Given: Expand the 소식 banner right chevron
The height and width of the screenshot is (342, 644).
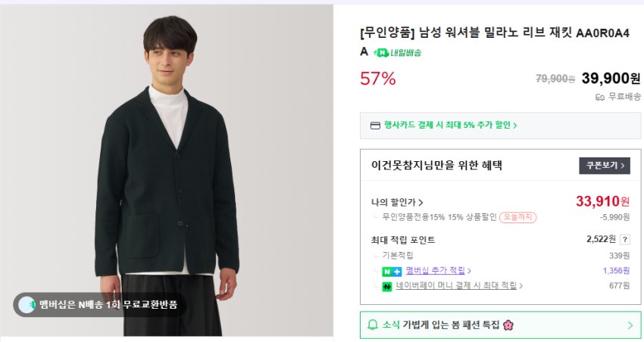Looking at the screenshot, I should (630, 325).
